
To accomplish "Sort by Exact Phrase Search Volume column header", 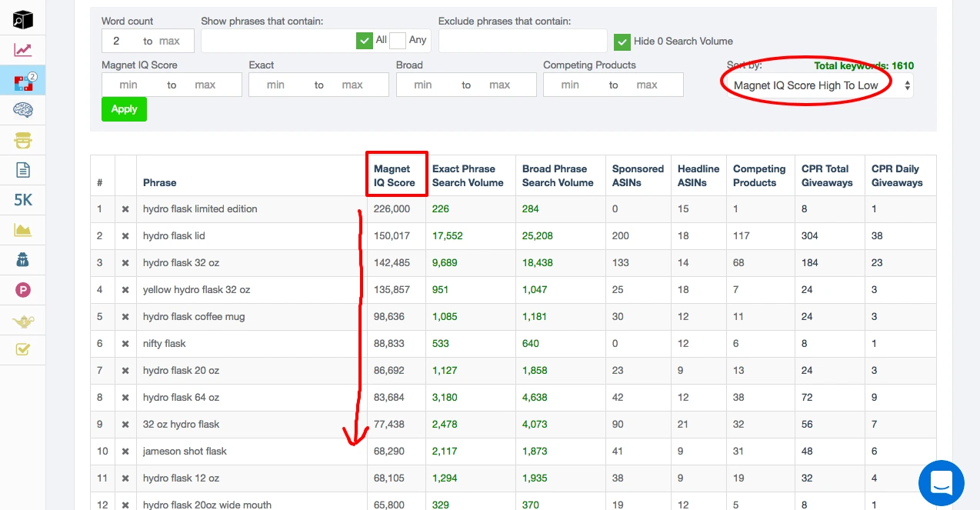I will coord(468,176).
